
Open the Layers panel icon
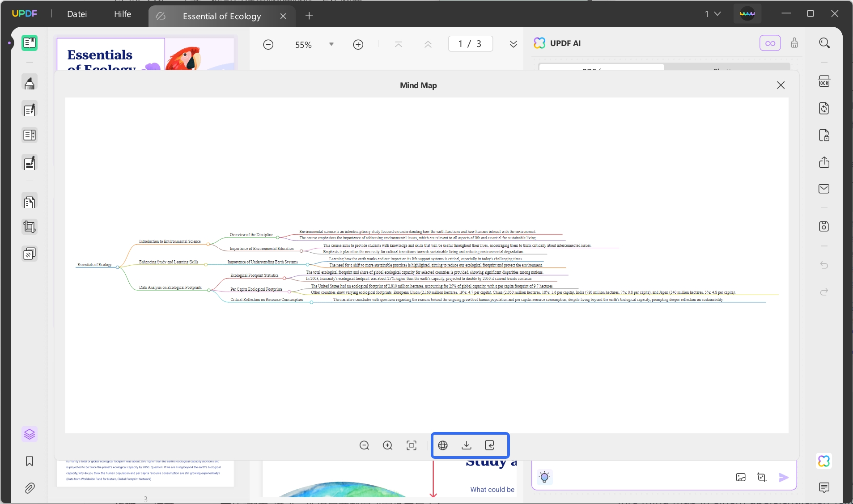[x=30, y=434]
